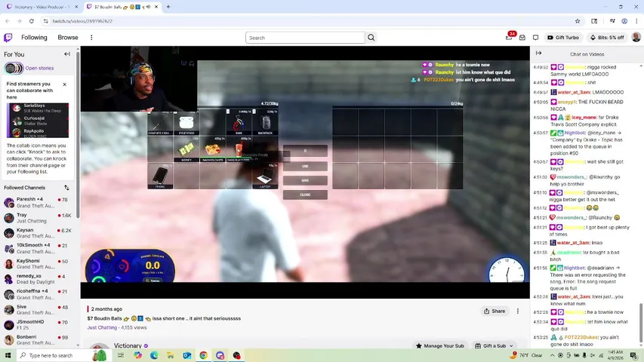Open JSmoothHD F1 25 channel
The image size is (644, 362).
(37, 324)
